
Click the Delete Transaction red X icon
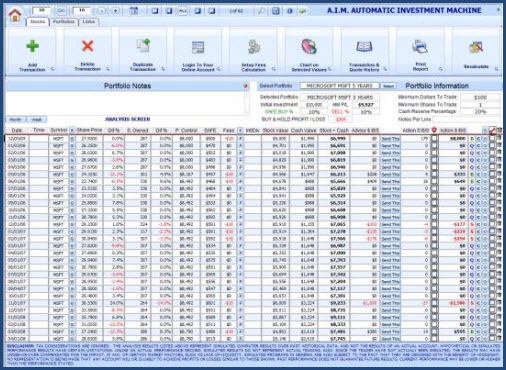[x=88, y=46]
